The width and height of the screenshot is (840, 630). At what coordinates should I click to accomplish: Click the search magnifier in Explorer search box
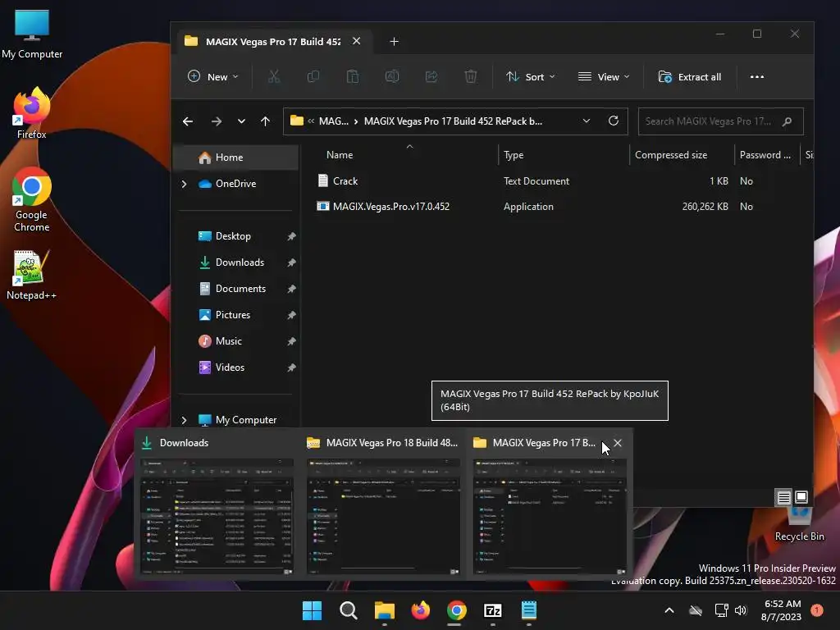click(x=787, y=121)
